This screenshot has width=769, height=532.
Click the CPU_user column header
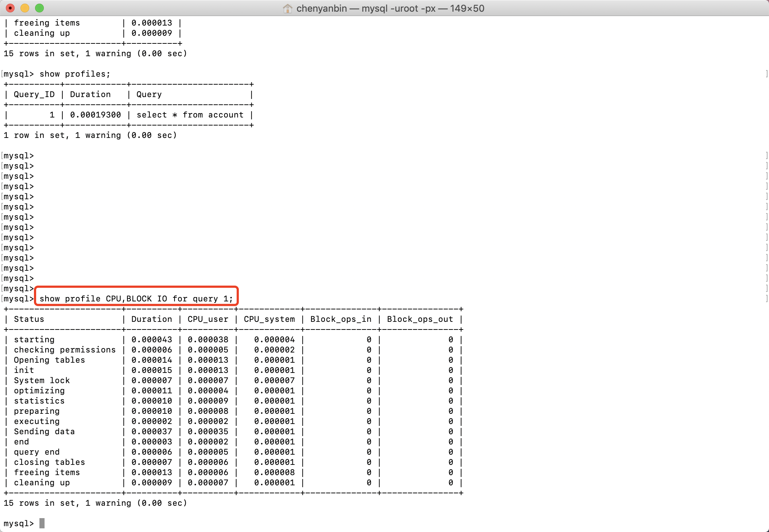point(208,319)
